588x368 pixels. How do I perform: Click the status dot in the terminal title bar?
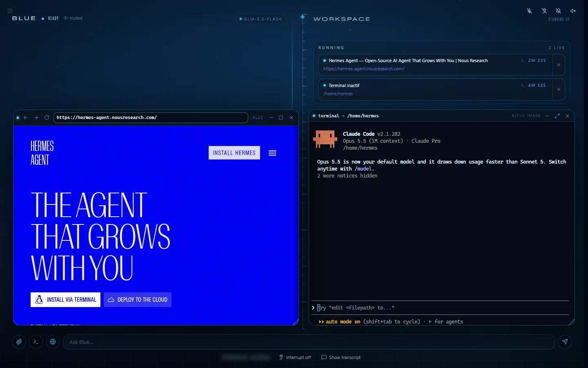(x=314, y=116)
